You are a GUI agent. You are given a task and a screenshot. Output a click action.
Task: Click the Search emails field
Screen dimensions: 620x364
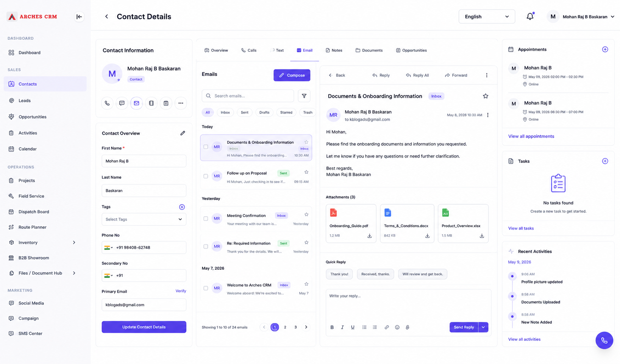(248, 96)
